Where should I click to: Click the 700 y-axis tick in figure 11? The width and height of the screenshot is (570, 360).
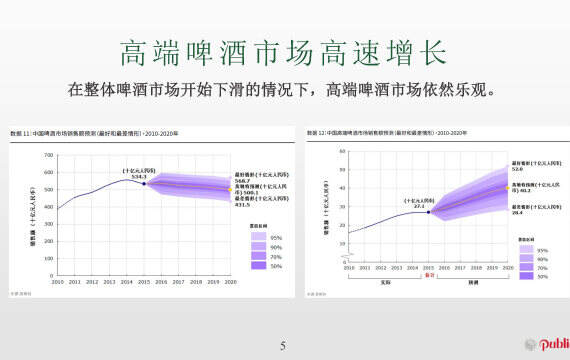(49, 155)
